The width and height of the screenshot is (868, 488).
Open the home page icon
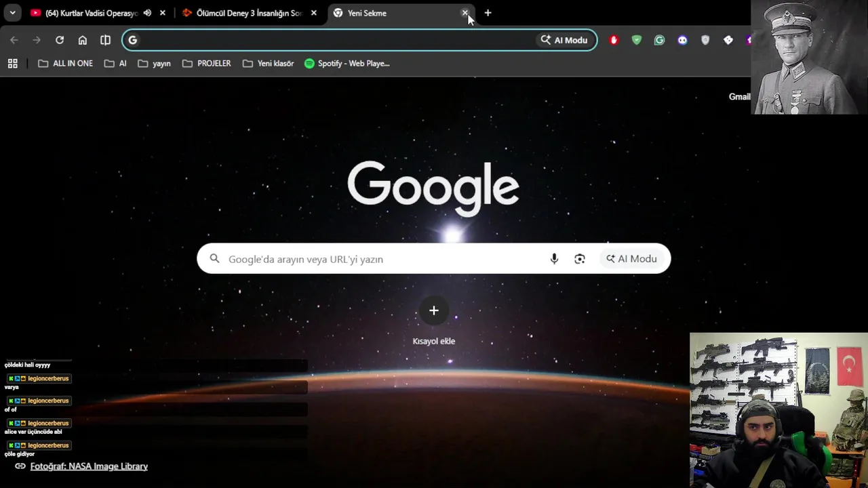coord(83,40)
